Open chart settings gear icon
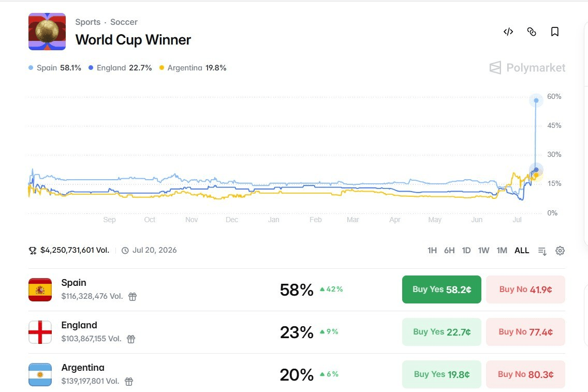The width and height of the screenshot is (588, 392). [x=560, y=251]
